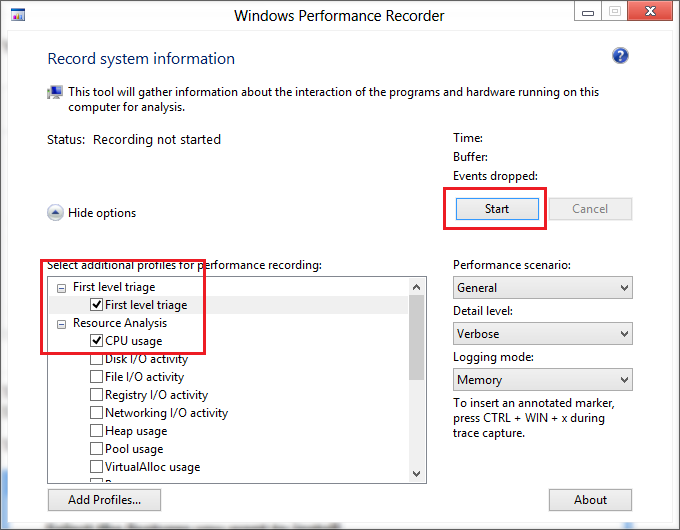The image size is (680, 530).
Task: Check the Heap usage profile
Action: [x=96, y=431]
